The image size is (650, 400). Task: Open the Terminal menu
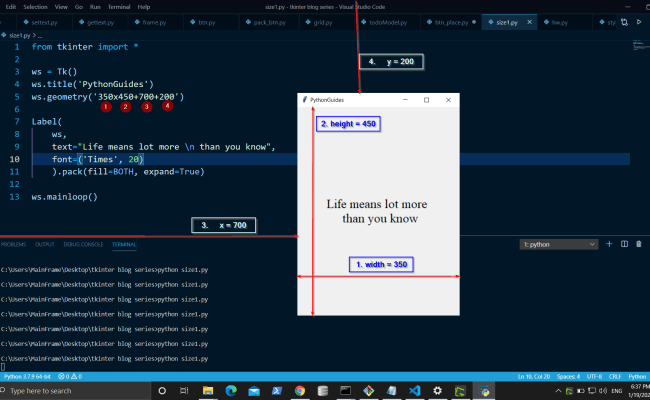[119, 7]
